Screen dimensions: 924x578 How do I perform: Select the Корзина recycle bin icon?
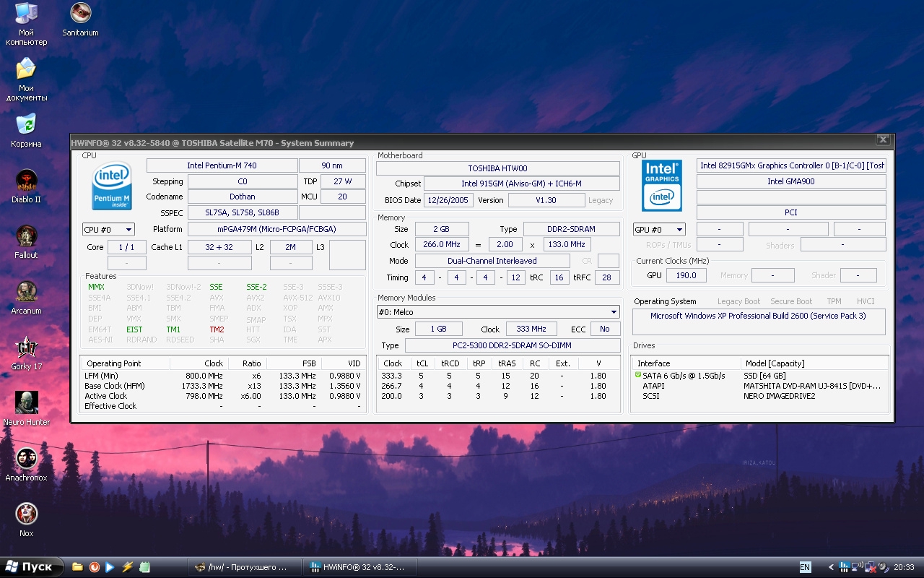(26, 130)
